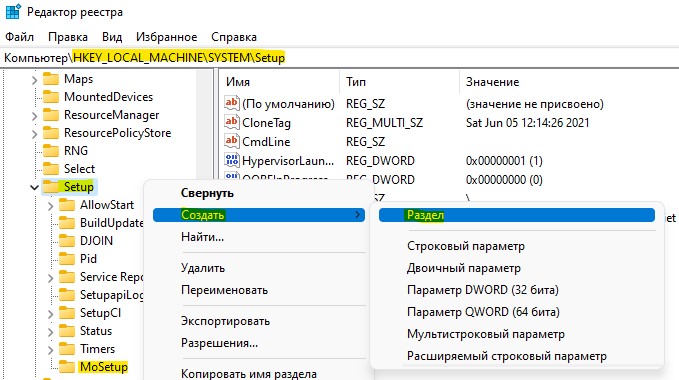This screenshot has height=380, width=679.
Task: Click the DJOIN folder icon
Action: click(67, 241)
